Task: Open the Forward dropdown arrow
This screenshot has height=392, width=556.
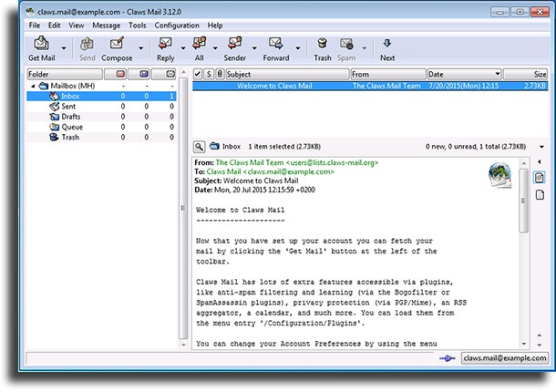Action: point(298,48)
